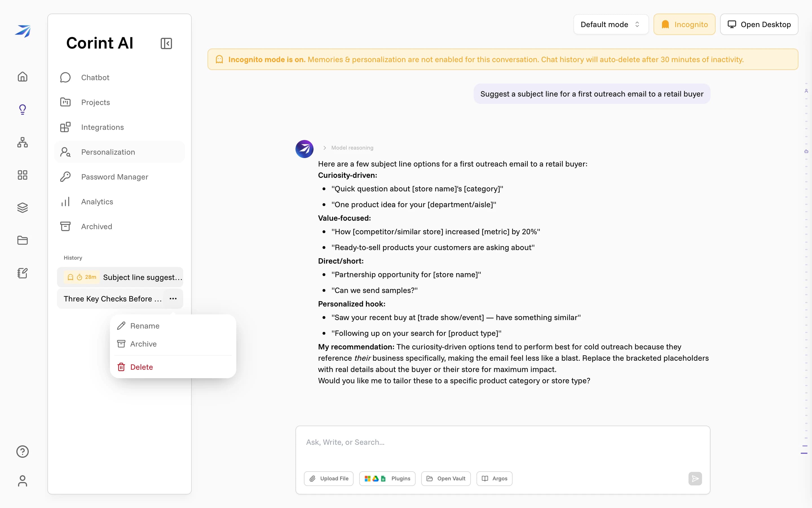Viewport: 812px width, 508px height.
Task: Click the Chatbot speech bubble icon
Action: [x=65, y=77]
